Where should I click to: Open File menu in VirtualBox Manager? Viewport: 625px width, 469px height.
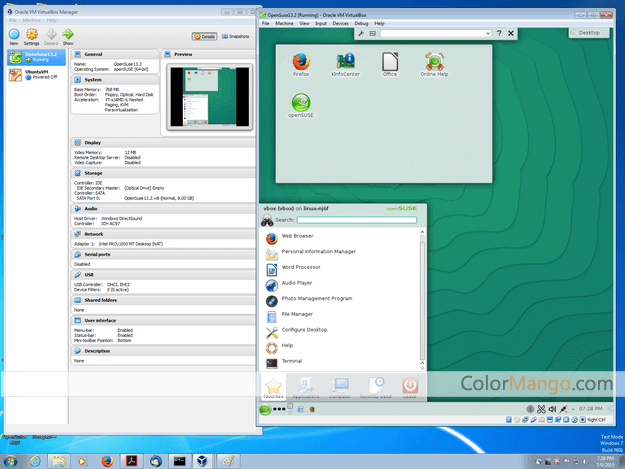click(x=13, y=20)
